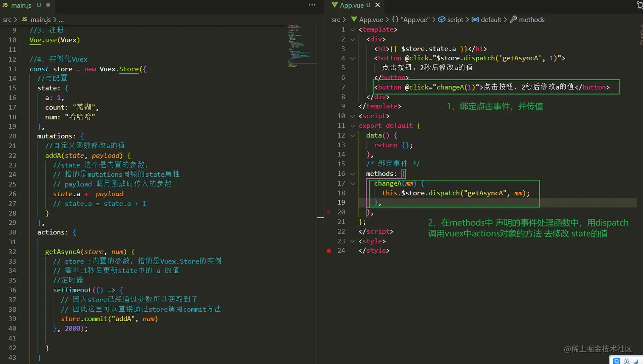The width and height of the screenshot is (643, 364).
Task: Click "return {};" on line 13 of App.vue
Action: pos(393,145)
